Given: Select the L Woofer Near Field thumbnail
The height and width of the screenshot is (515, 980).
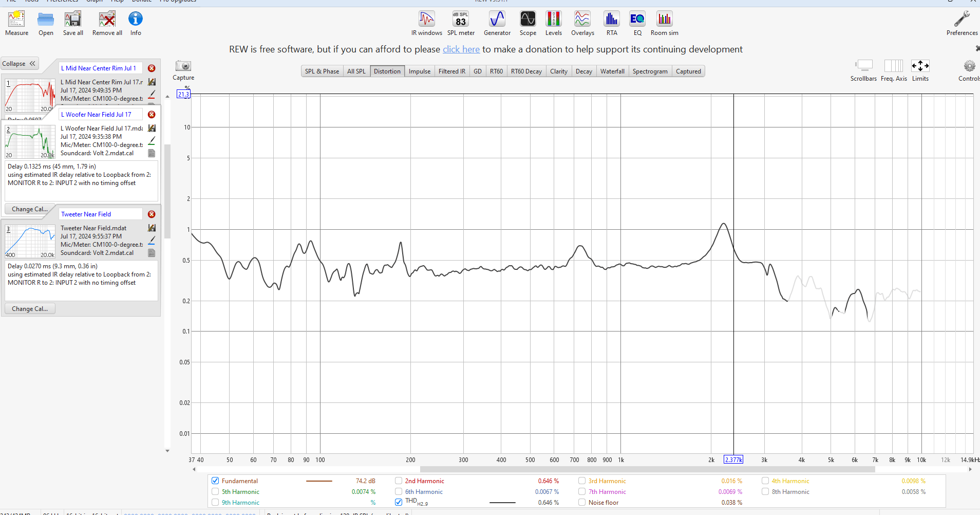Looking at the screenshot, I should point(30,141).
